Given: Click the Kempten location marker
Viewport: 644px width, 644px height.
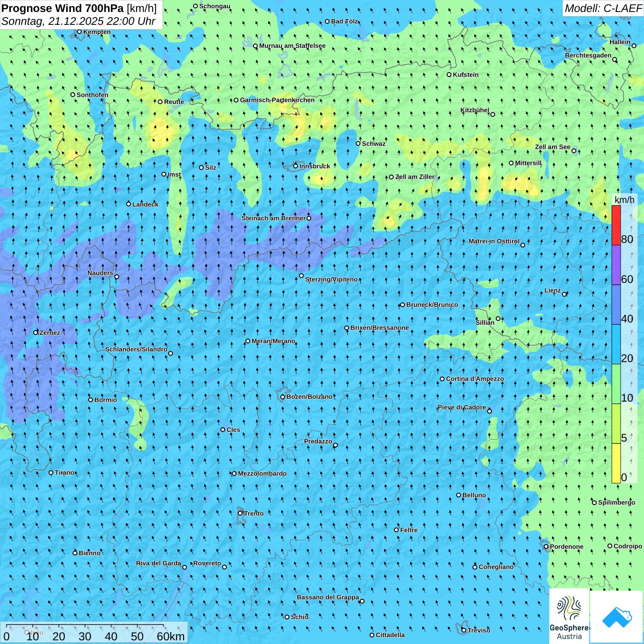Looking at the screenshot, I should click(x=79, y=32).
